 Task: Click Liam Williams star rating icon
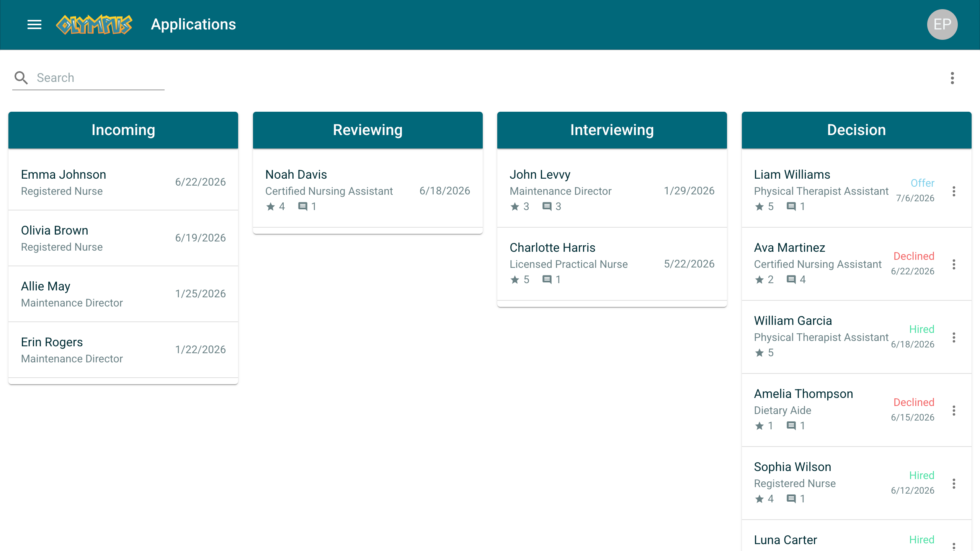759,207
